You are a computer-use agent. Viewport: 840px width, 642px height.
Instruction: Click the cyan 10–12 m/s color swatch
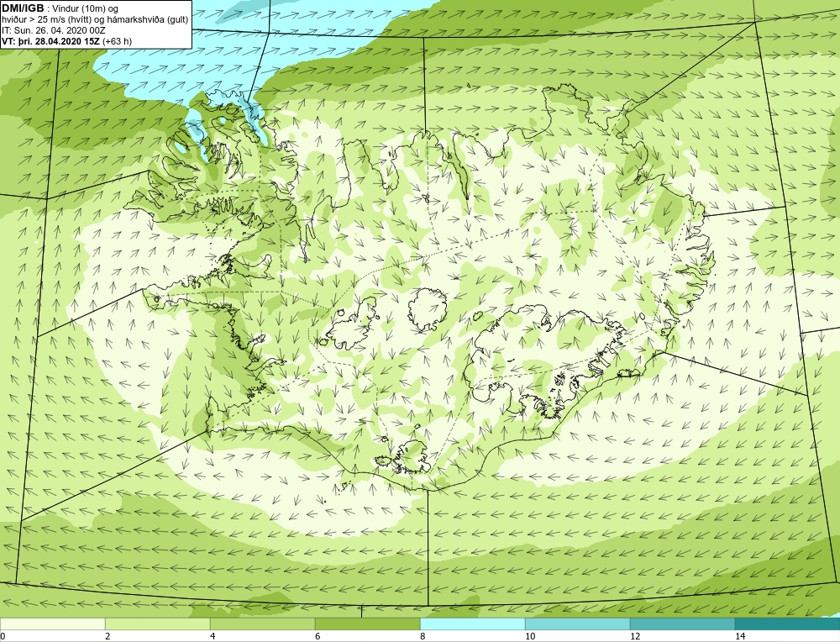pos(578,624)
